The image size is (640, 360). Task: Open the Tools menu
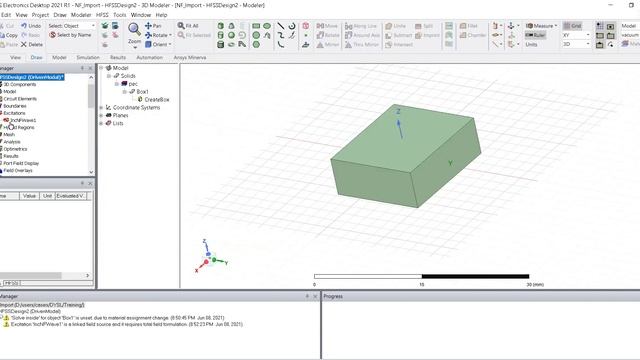pyautogui.click(x=120, y=15)
